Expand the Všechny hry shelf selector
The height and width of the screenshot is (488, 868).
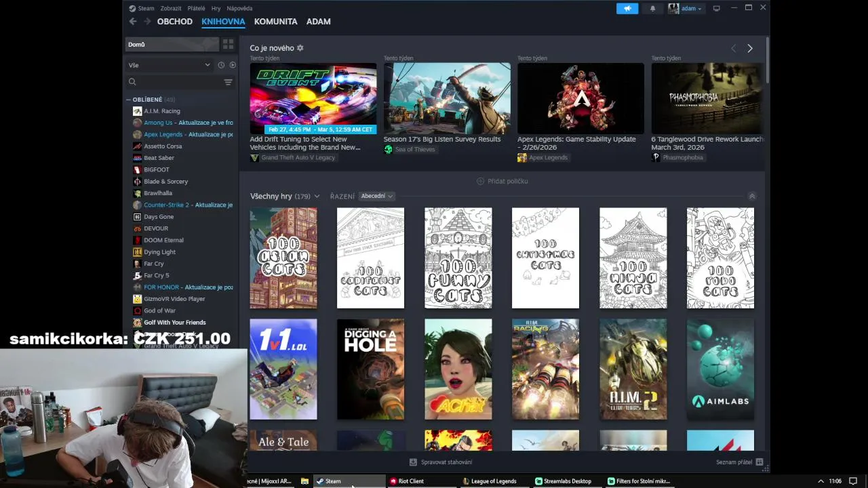(317, 197)
